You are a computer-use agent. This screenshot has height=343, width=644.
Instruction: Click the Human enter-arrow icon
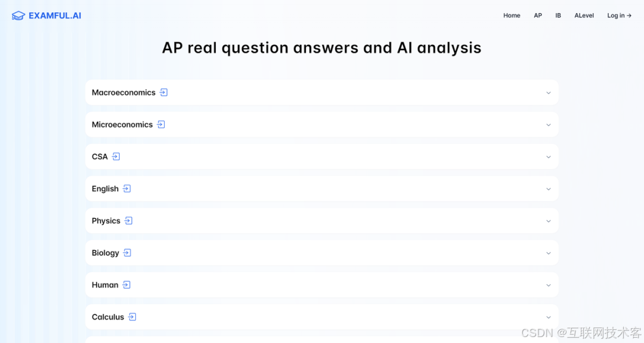[126, 285]
